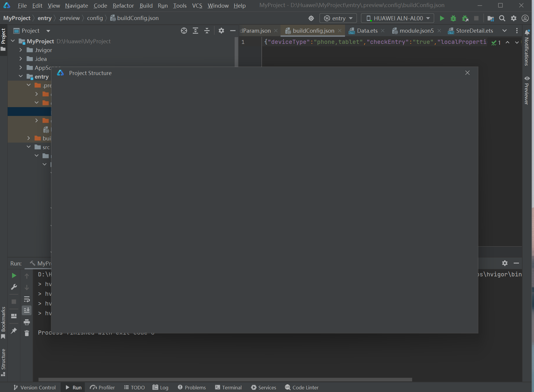534x392 pixels.
Task: Toggle the Previewer side panel
Action: point(527,90)
